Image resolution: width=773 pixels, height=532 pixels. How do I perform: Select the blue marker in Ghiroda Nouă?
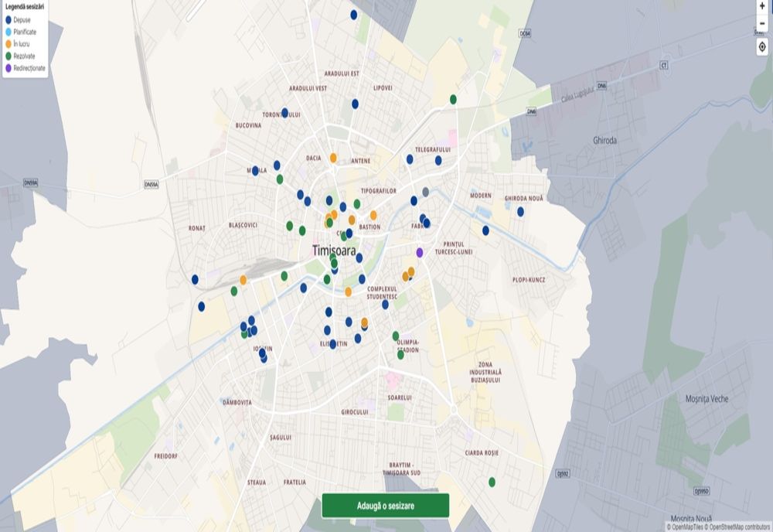(x=520, y=211)
